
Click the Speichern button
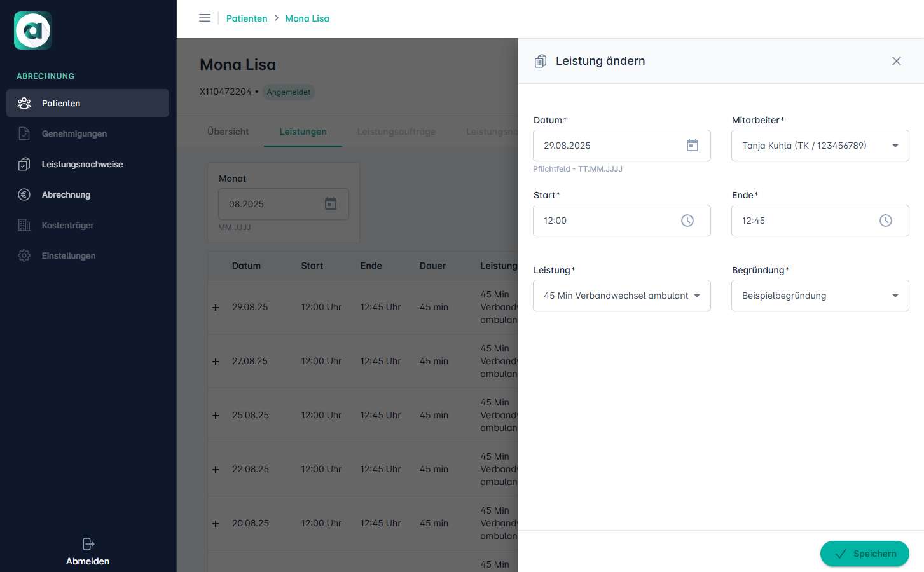pyautogui.click(x=864, y=554)
